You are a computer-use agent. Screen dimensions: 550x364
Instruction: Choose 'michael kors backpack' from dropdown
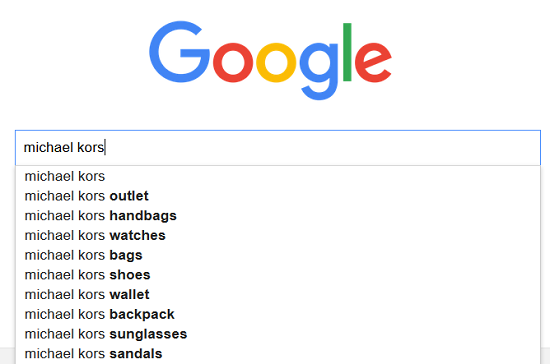[x=278, y=314]
